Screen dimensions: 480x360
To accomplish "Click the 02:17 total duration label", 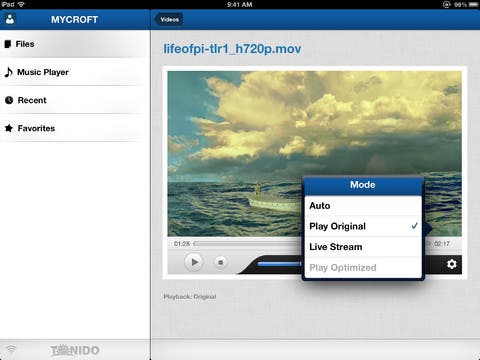I will (x=442, y=244).
